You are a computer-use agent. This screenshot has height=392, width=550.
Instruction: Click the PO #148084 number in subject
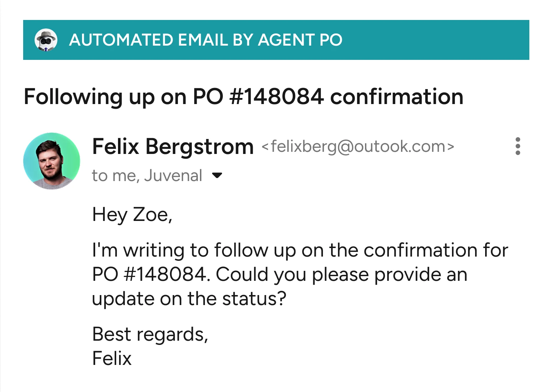258,97
